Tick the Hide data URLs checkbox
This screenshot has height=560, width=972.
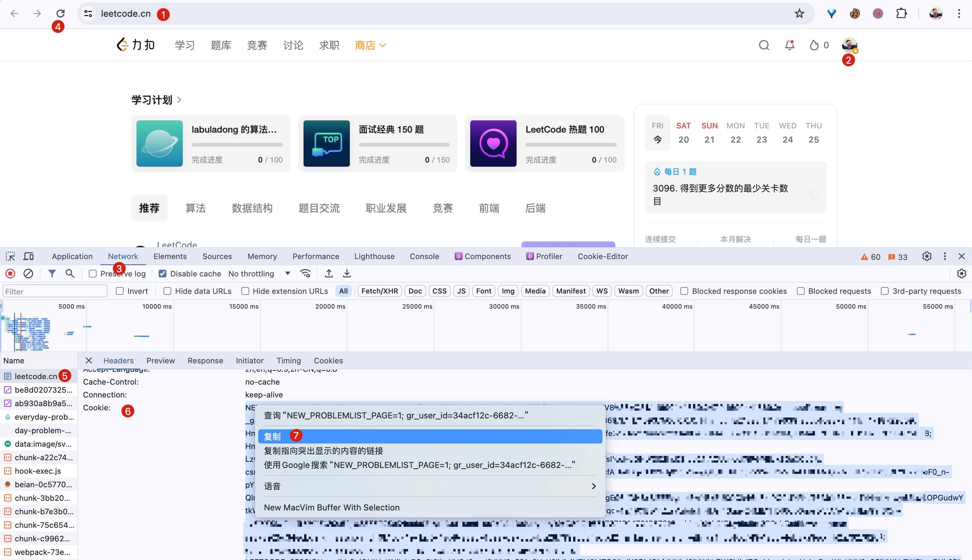(x=167, y=291)
